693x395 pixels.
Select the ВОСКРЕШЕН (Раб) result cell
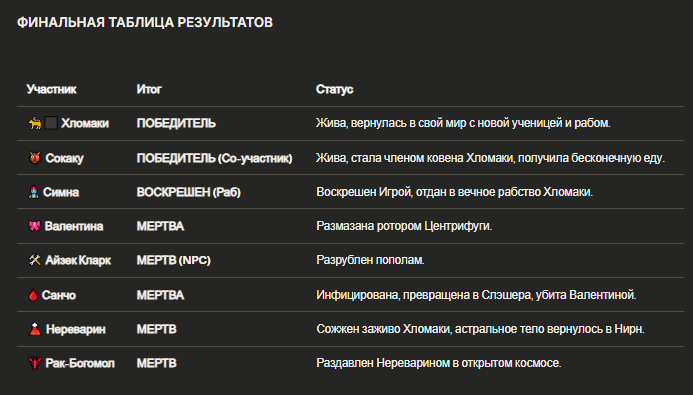189,192
